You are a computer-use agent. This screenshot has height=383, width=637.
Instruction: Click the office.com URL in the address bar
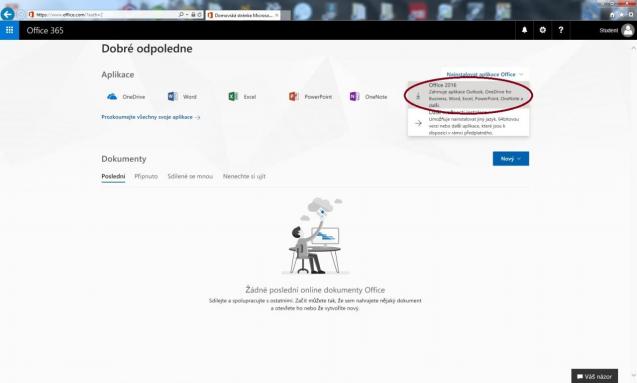[x=69, y=15]
